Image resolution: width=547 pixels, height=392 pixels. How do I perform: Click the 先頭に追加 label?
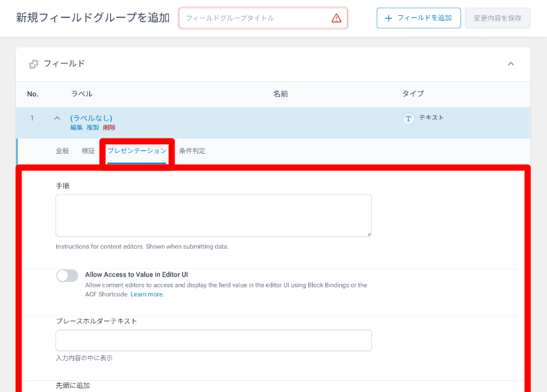[73, 385]
